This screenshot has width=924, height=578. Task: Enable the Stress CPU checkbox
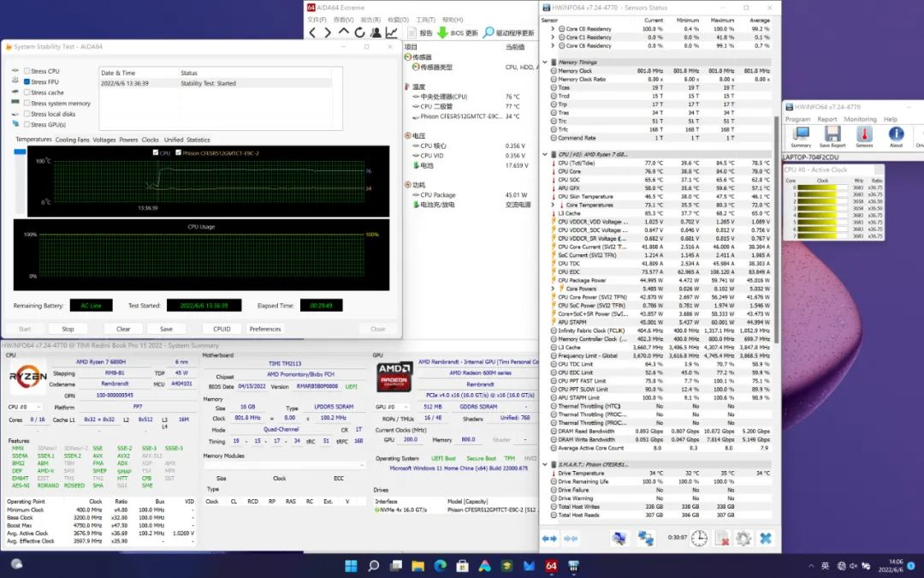[27, 72]
